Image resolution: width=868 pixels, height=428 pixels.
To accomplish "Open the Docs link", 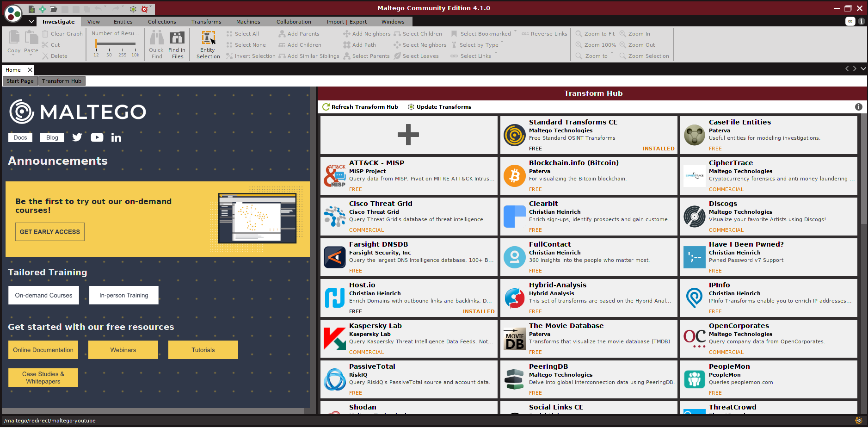I will pos(20,137).
